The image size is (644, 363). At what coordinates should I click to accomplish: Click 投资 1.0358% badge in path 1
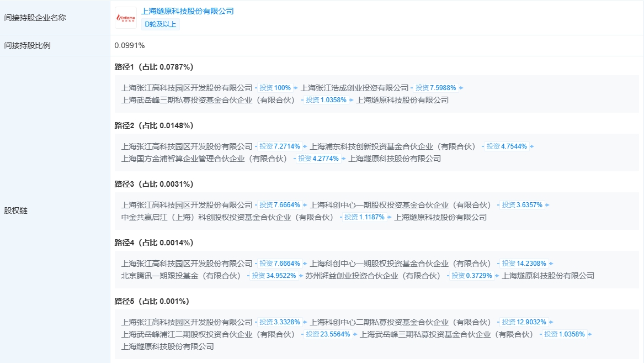point(326,101)
